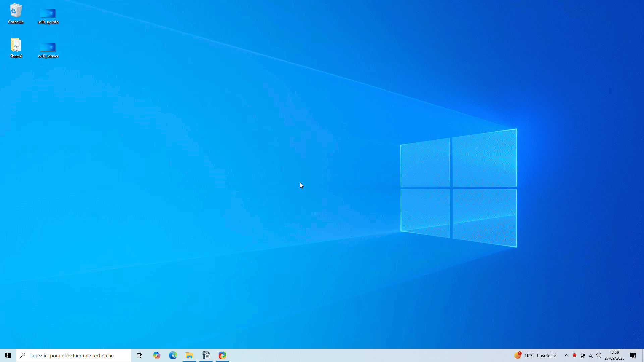
Task: Open the Windows Start menu
Action: 7,355
